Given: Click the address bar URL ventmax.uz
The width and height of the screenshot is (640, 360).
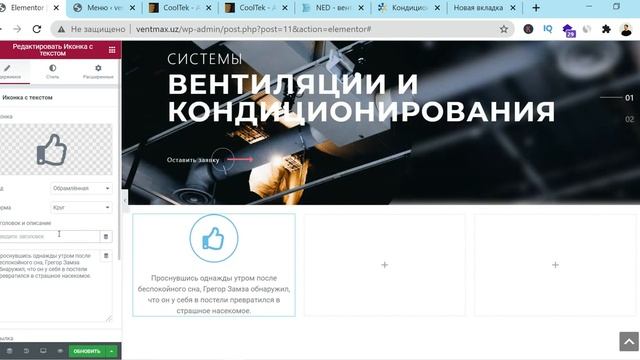Looking at the screenshot, I should (x=253, y=29).
